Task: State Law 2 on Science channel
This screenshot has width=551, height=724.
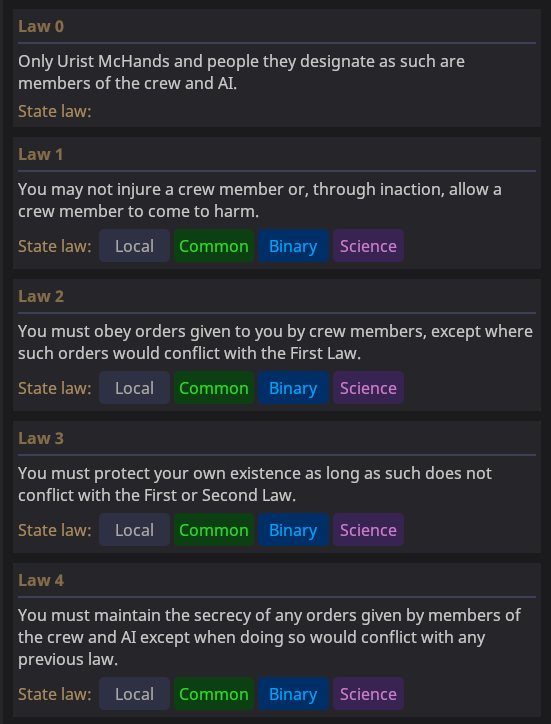Action: (369, 388)
